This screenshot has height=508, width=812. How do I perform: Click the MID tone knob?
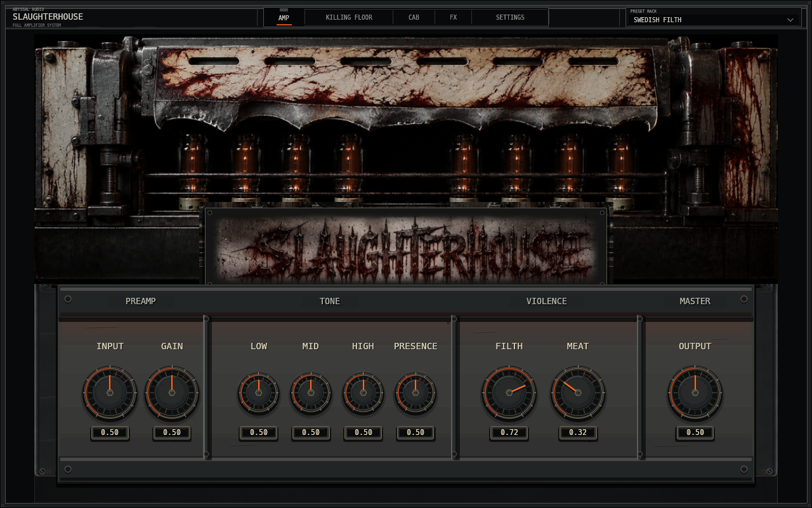pyautogui.click(x=311, y=392)
